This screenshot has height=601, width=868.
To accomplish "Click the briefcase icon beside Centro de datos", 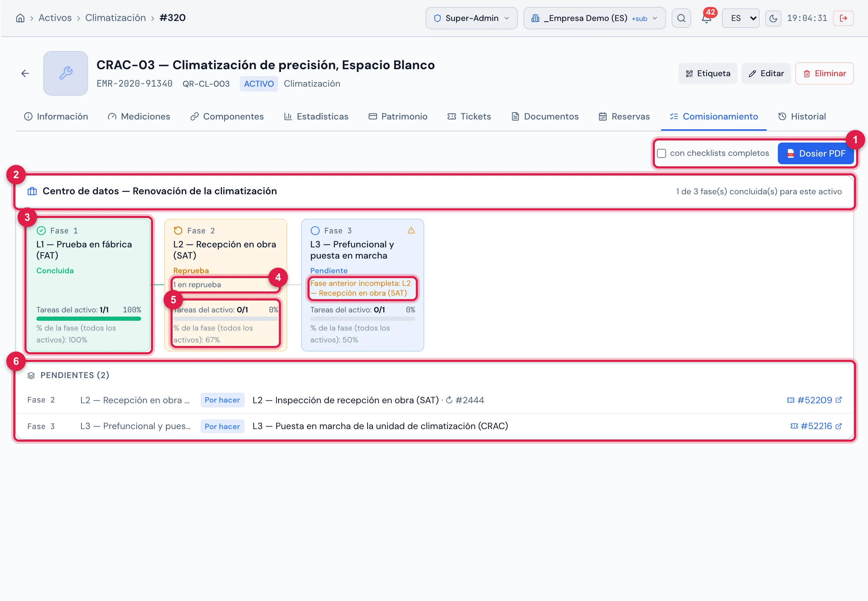I will 32,191.
